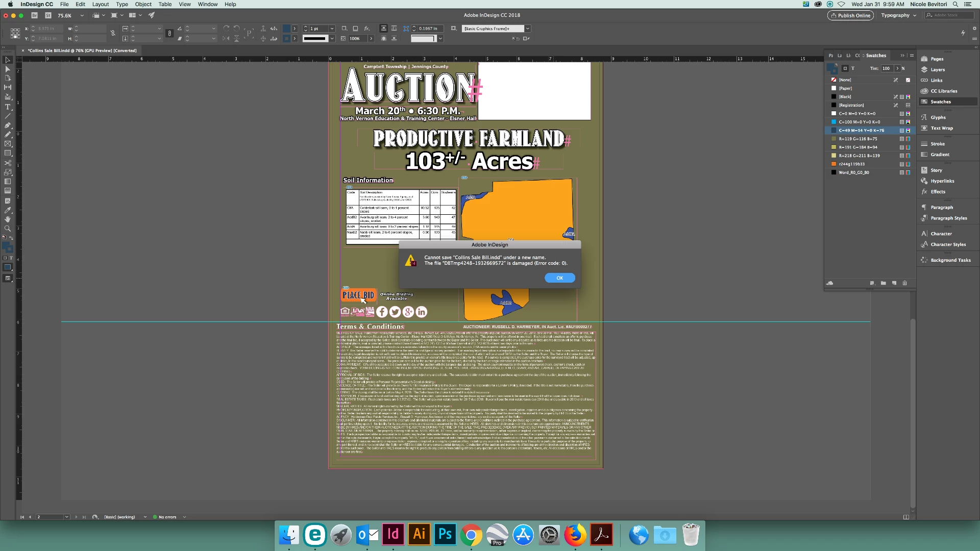Switch to the Layers panel in dock
Viewport: 980px width, 551px height.
937,70
